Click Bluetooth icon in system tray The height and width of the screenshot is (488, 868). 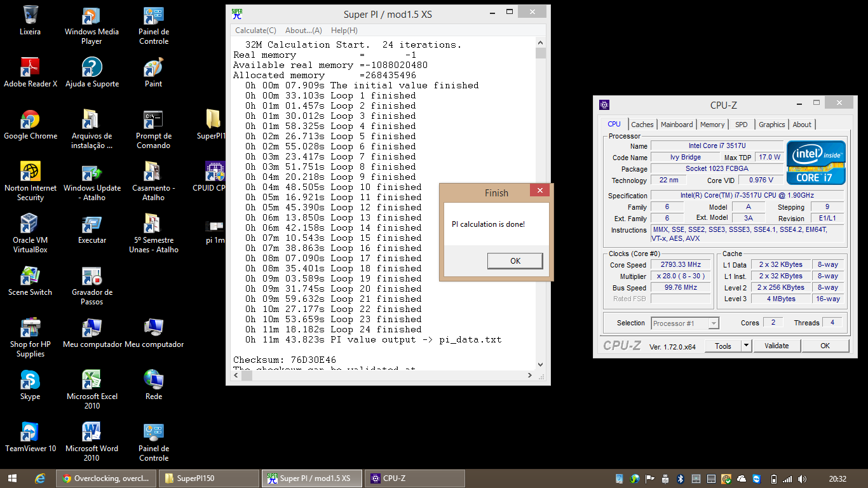[679, 478]
